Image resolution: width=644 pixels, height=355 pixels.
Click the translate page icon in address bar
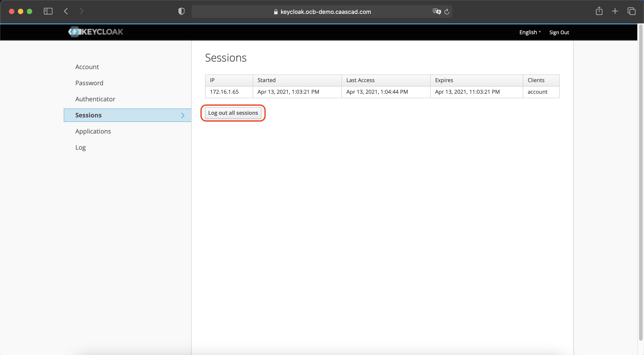tap(436, 11)
